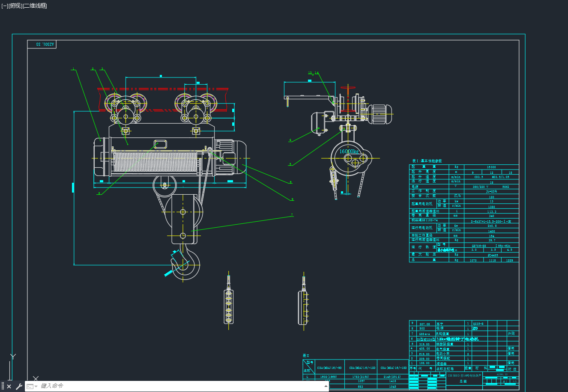Select the MD3.5/1.05 lifting speed value
The width and height of the screenshot is (568, 392).
pos(501,177)
